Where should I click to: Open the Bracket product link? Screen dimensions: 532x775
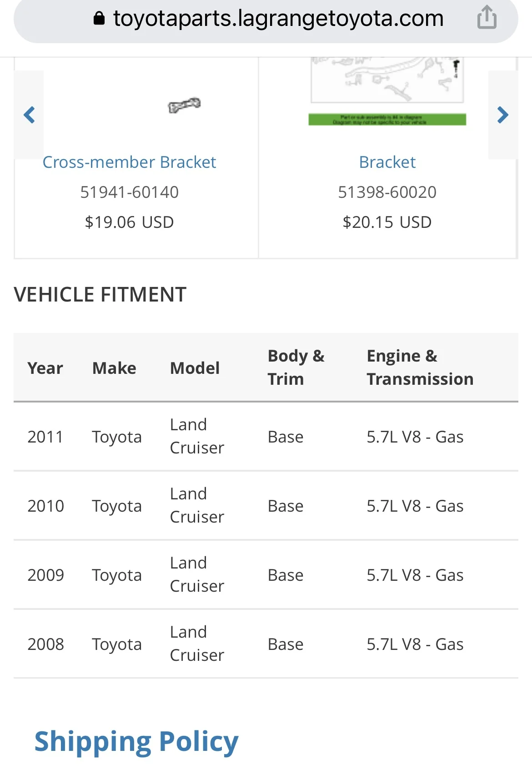pyautogui.click(x=387, y=162)
